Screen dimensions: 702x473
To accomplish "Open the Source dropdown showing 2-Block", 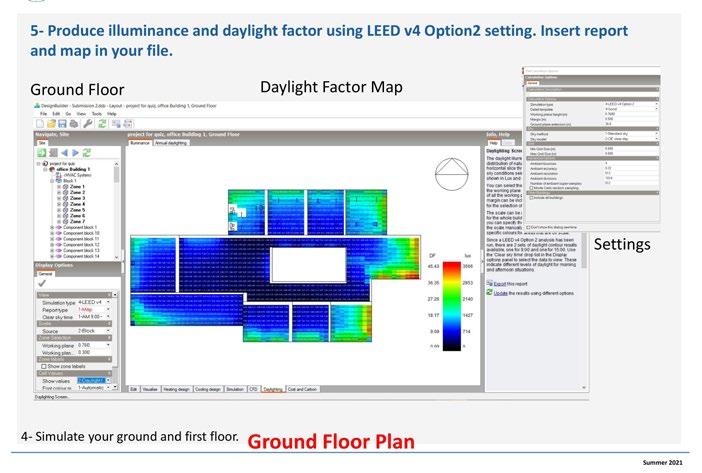I will tap(108, 331).
